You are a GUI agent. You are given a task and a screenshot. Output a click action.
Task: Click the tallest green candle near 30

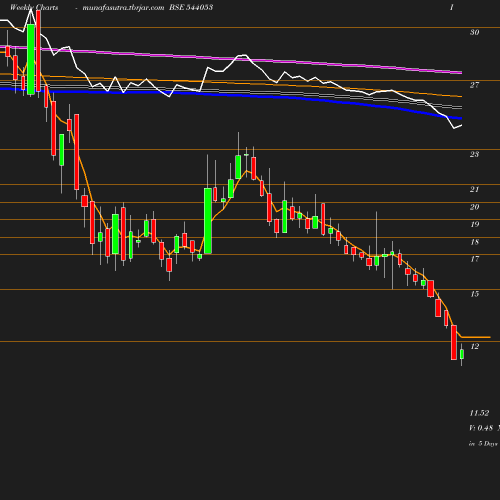[x=31, y=59]
